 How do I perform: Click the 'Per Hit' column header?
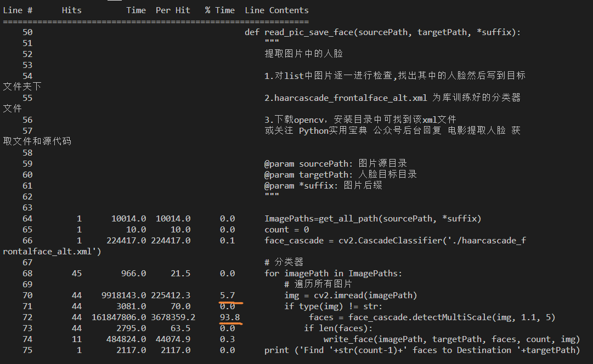click(x=173, y=10)
